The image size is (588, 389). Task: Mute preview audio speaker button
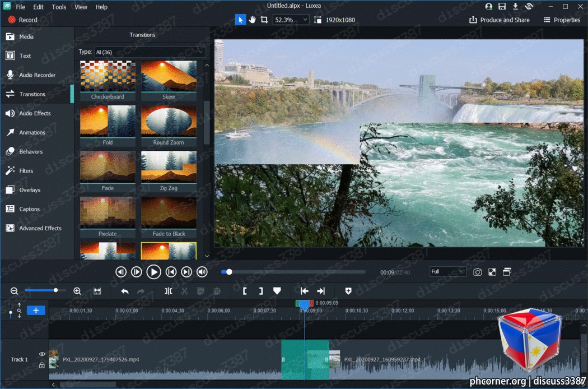click(x=202, y=272)
